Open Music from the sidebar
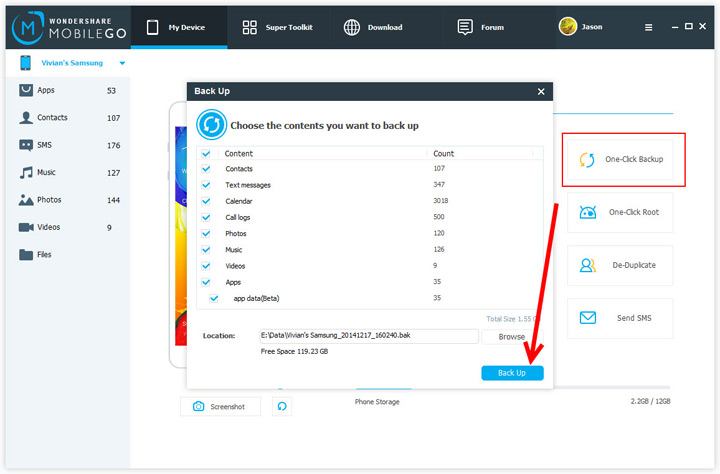 click(46, 172)
